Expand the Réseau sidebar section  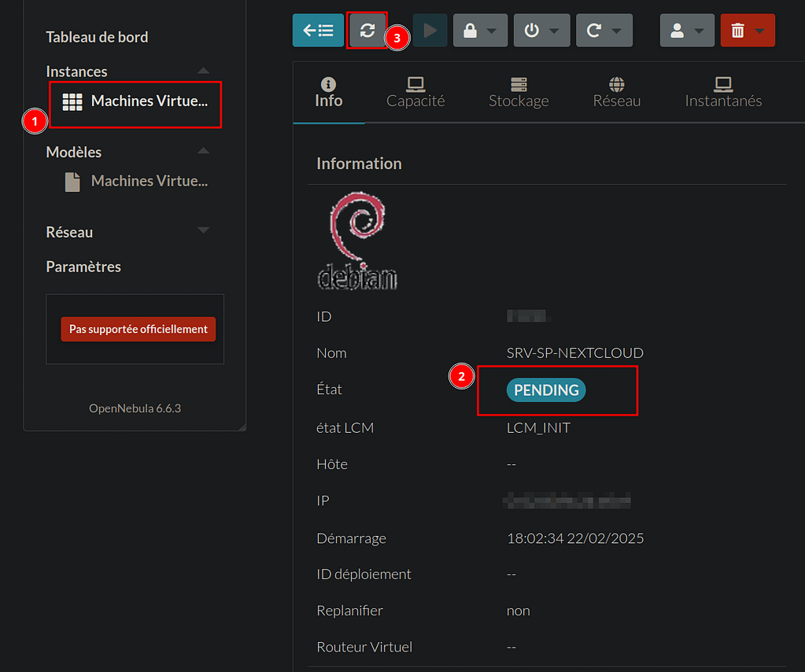[203, 231]
